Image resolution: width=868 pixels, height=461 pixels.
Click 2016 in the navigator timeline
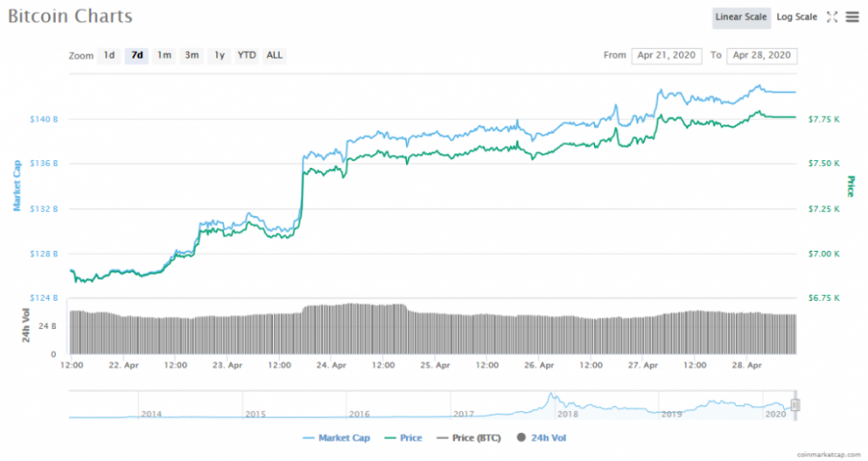(x=360, y=414)
